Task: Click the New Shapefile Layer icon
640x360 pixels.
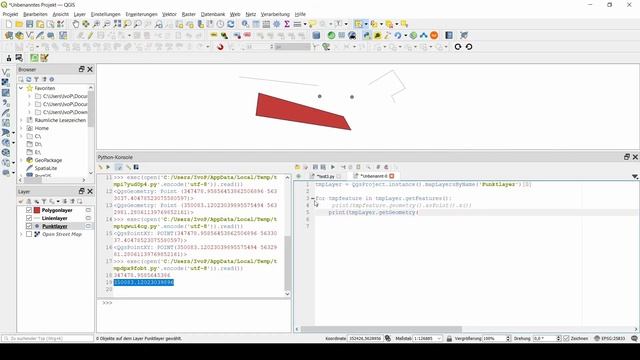Action: [x=30, y=36]
